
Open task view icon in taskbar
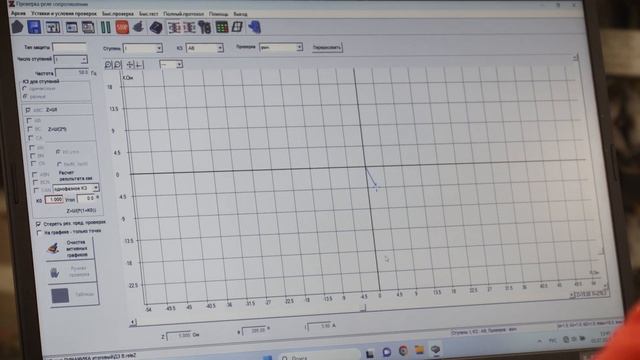click(x=370, y=353)
